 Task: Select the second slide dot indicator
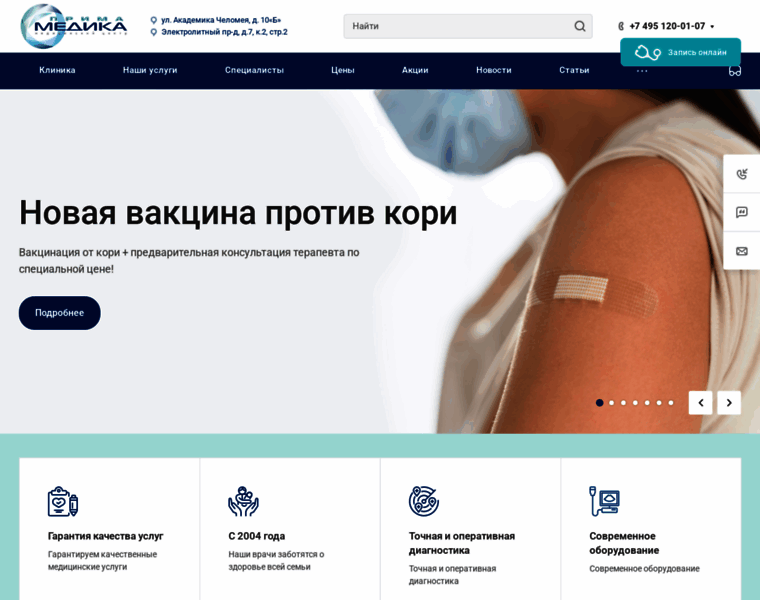pyautogui.click(x=612, y=403)
